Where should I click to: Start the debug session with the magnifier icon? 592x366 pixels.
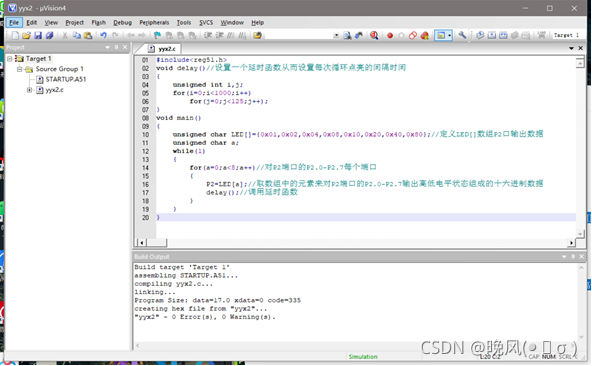click(374, 36)
